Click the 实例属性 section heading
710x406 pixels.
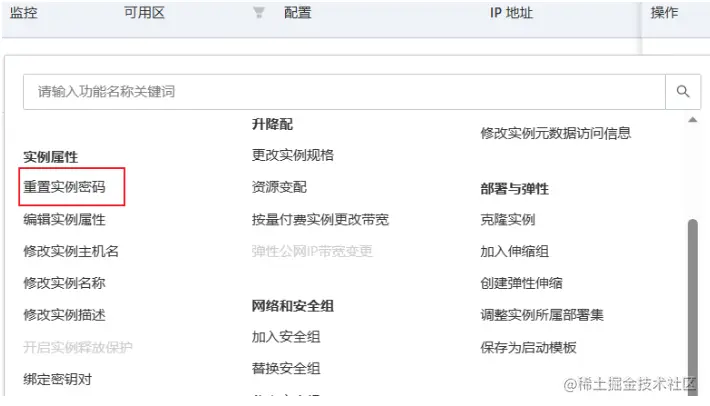coord(51,157)
